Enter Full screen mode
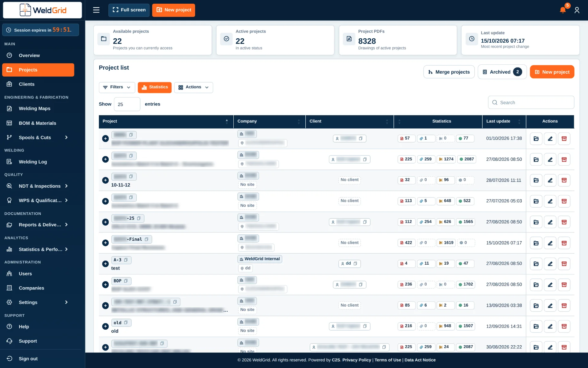Viewport: 588px width, 368px height. click(x=129, y=10)
